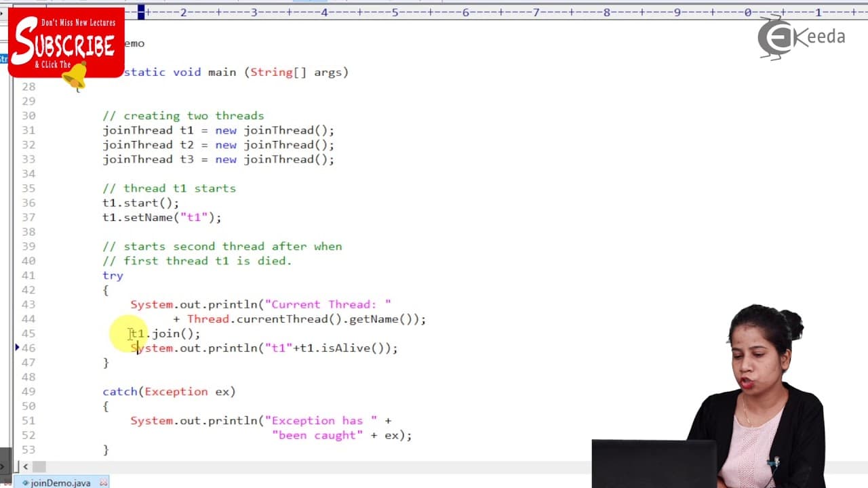Click the column cursor marker on the ruler

coord(141,12)
